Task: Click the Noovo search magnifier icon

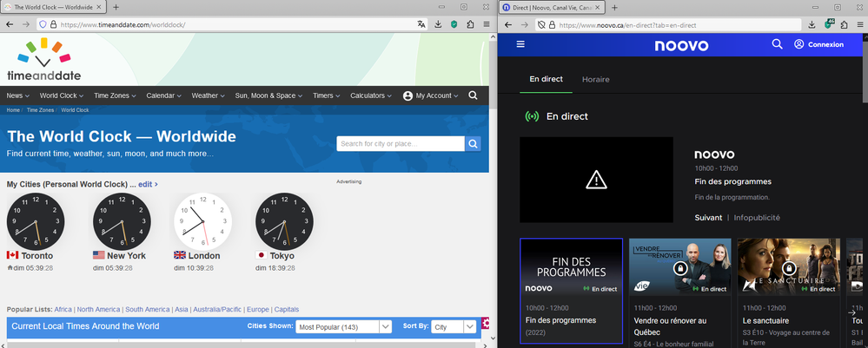Action: point(778,44)
